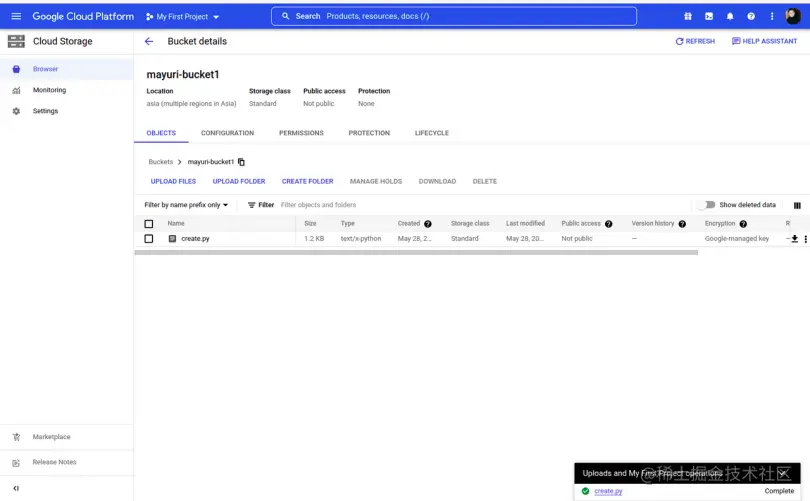Click the '1.2 KB' size cell
Screen dimensions: 810x501
(x=314, y=239)
